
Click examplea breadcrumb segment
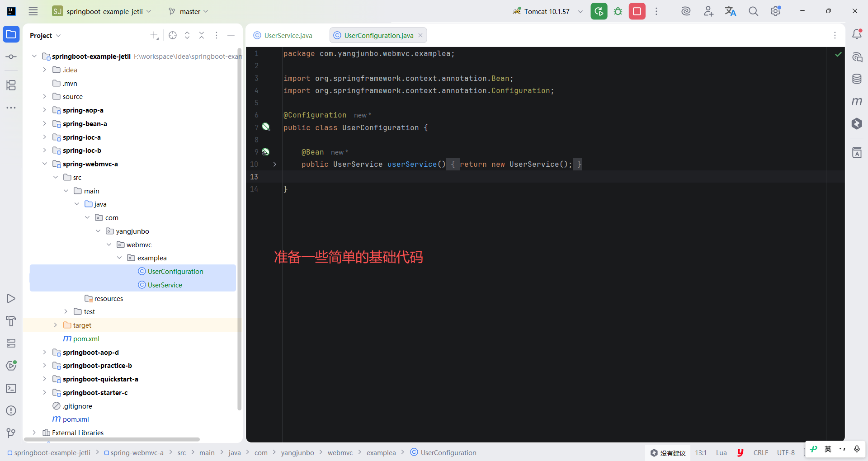tap(381, 452)
